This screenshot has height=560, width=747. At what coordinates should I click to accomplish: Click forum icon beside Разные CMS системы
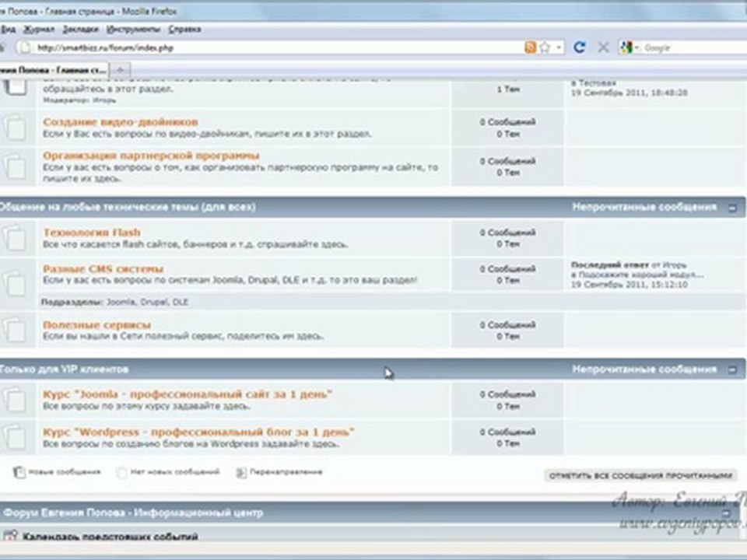[x=16, y=284]
